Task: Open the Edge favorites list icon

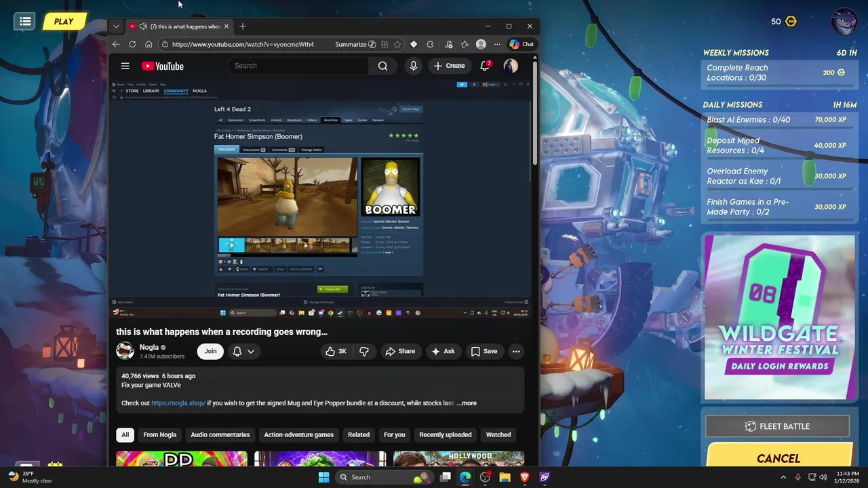Action: pos(465,44)
